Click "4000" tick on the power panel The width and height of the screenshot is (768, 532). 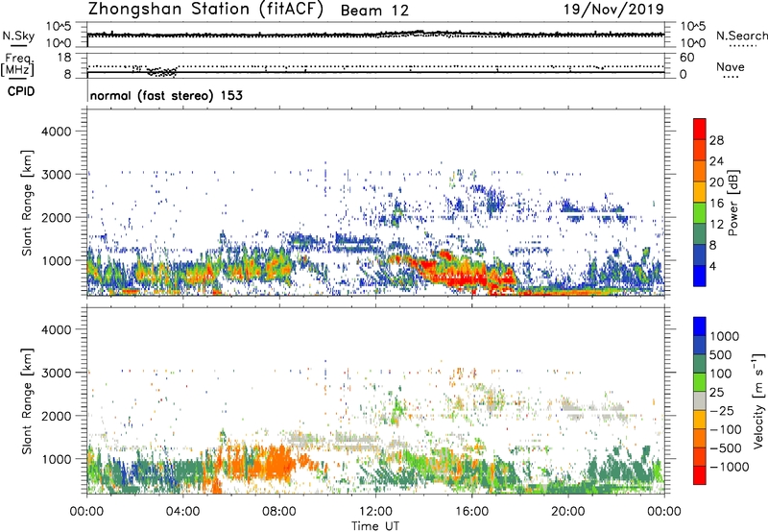[56, 132]
